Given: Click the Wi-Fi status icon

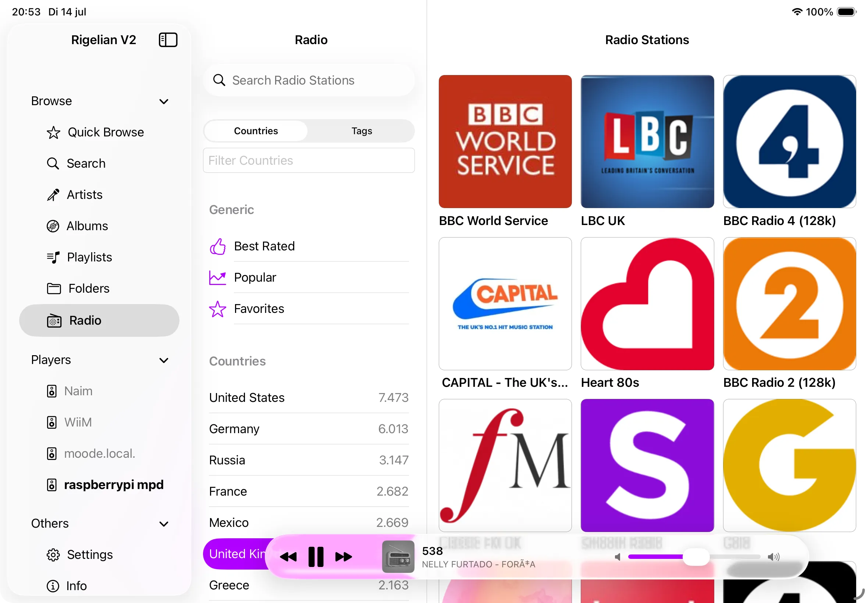Looking at the screenshot, I should pos(797,12).
